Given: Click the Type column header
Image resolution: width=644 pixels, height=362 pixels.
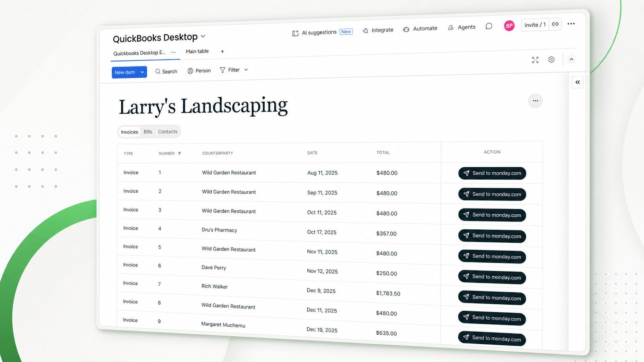Looking at the screenshot, I should [128, 153].
